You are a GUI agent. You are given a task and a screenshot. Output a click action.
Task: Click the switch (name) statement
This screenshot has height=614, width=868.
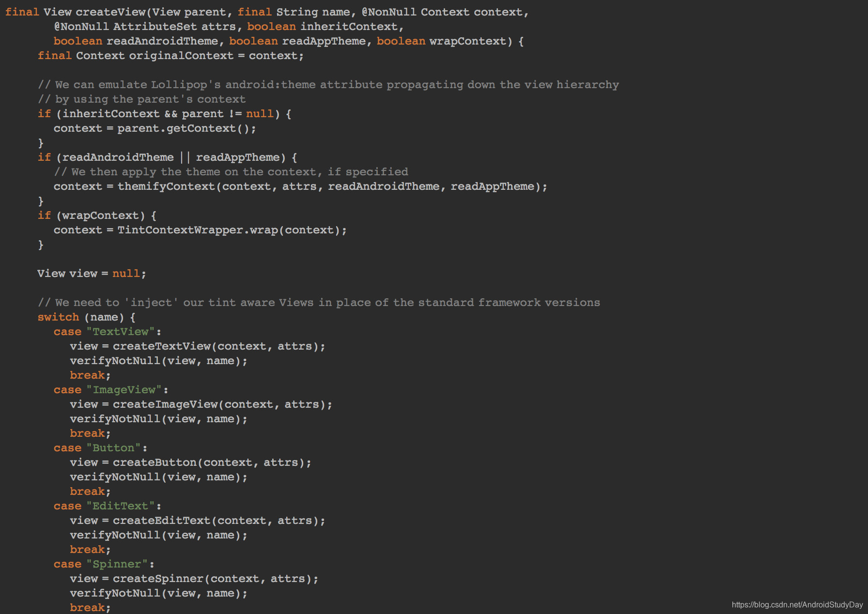click(87, 317)
